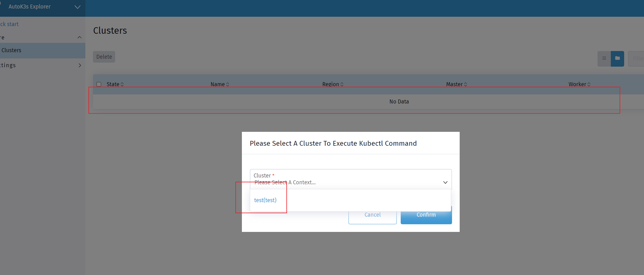Click the Delete button
The height and width of the screenshot is (275, 644).
[x=104, y=57]
